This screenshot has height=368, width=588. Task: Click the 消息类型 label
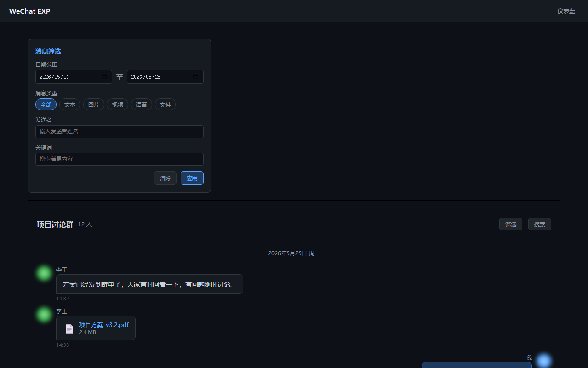46,93
